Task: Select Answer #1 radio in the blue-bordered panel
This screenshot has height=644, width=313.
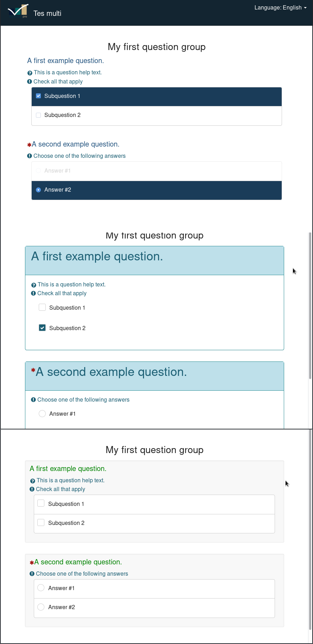Action: [x=42, y=414]
